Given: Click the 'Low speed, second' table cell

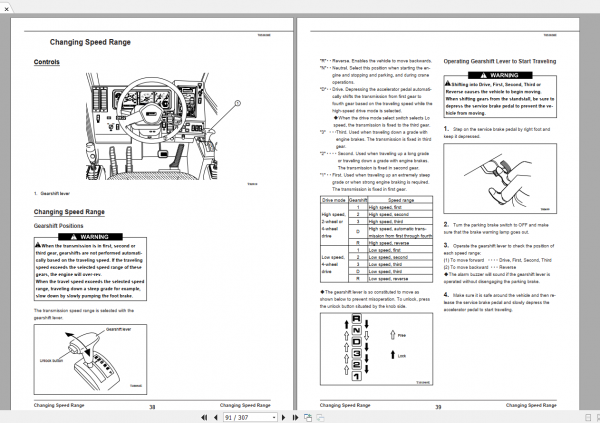Looking at the screenshot, I should click(x=400, y=257).
